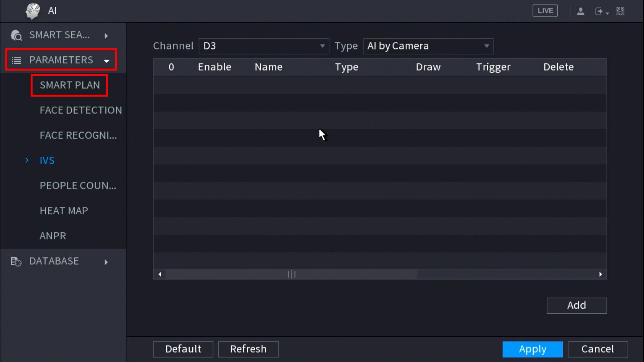This screenshot has width=644, height=362.
Task: Expand the Smart Search section arrow
Action: click(106, 36)
